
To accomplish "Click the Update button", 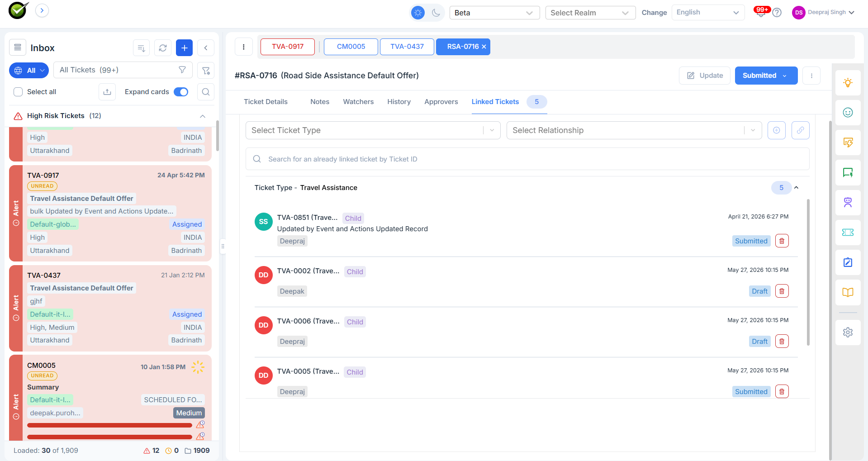I will pyautogui.click(x=705, y=76).
